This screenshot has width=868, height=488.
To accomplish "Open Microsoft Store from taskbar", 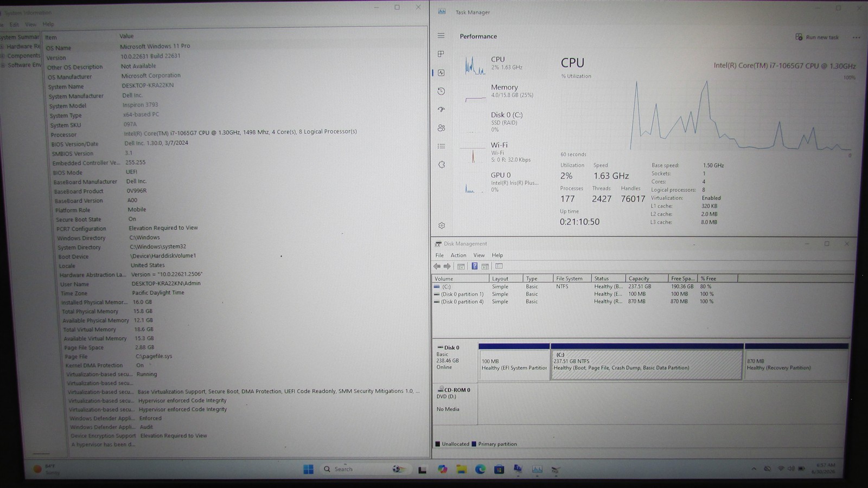I will [x=499, y=469].
